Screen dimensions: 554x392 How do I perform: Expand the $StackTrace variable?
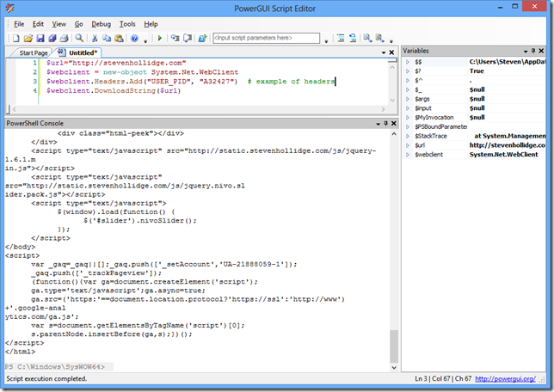(408, 136)
